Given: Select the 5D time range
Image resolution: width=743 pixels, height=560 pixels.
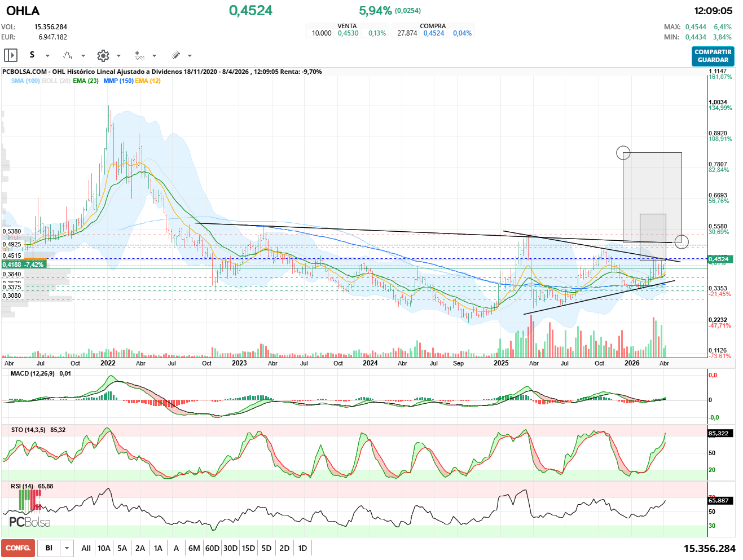Looking at the screenshot, I should tap(266, 548).
